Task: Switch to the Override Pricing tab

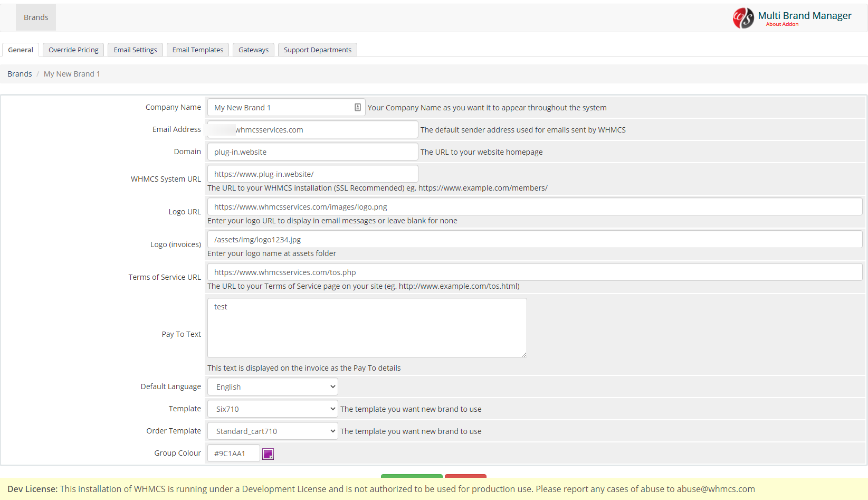Action: (73, 50)
